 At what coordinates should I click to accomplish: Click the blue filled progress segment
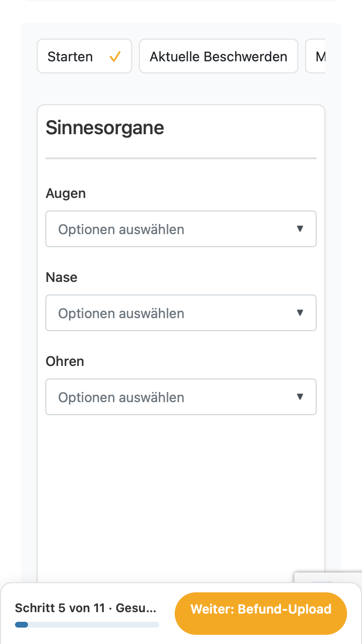tap(21, 625)
